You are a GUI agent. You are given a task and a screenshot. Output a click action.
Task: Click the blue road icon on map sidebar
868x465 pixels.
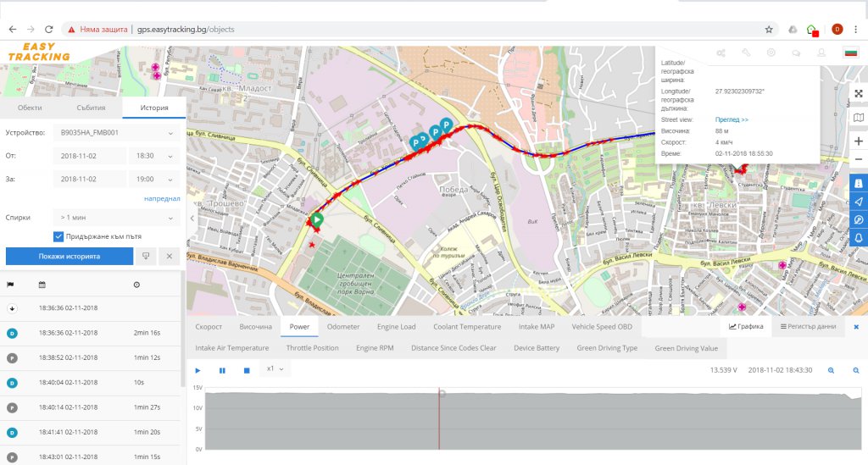[859, 183]
